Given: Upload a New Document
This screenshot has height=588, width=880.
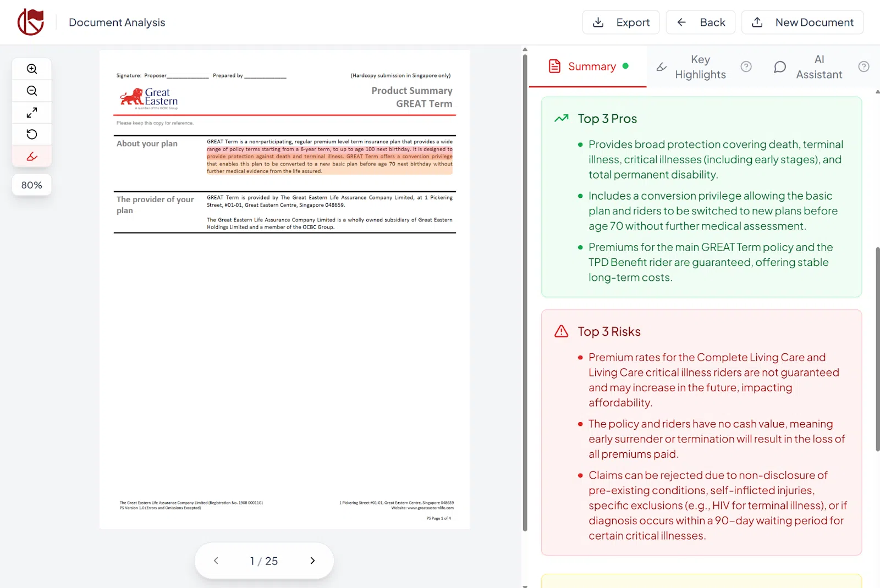Looking at the screenshot, I should (x=802, y=23).
